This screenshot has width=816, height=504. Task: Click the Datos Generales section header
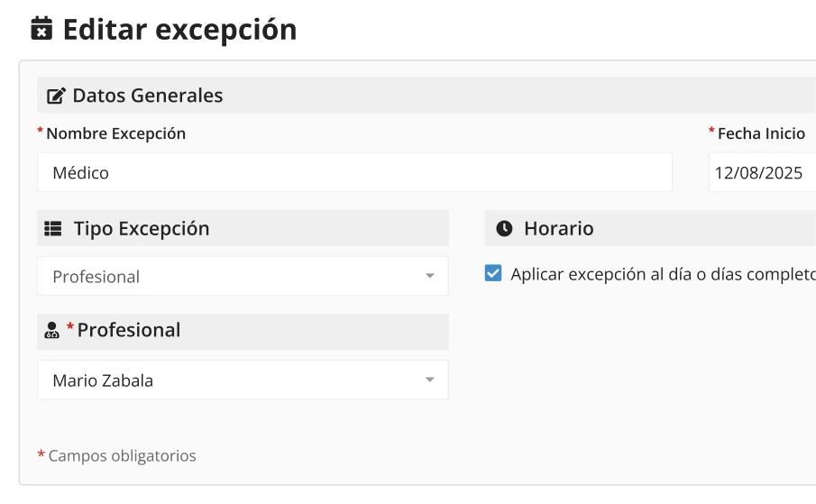point(148,96)
